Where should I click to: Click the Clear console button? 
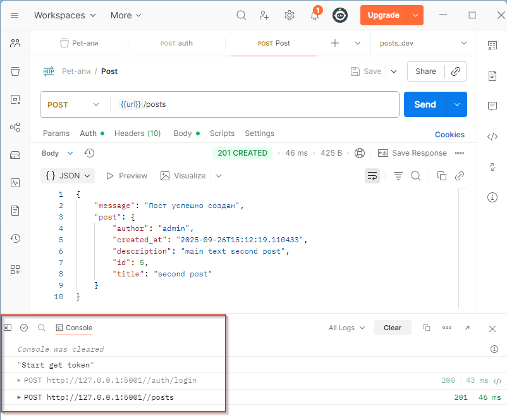coord(393,328)
